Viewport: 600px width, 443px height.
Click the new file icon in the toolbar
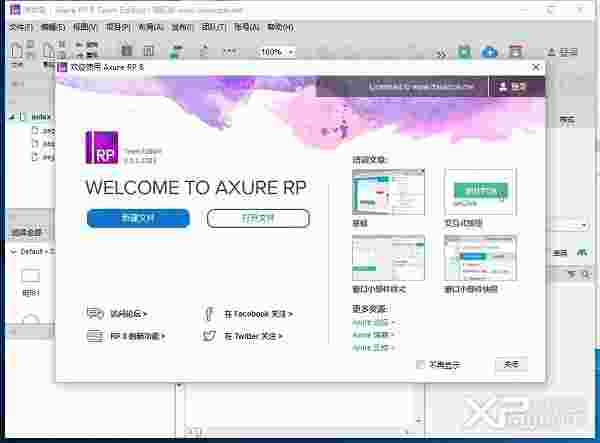click(17, 50)
